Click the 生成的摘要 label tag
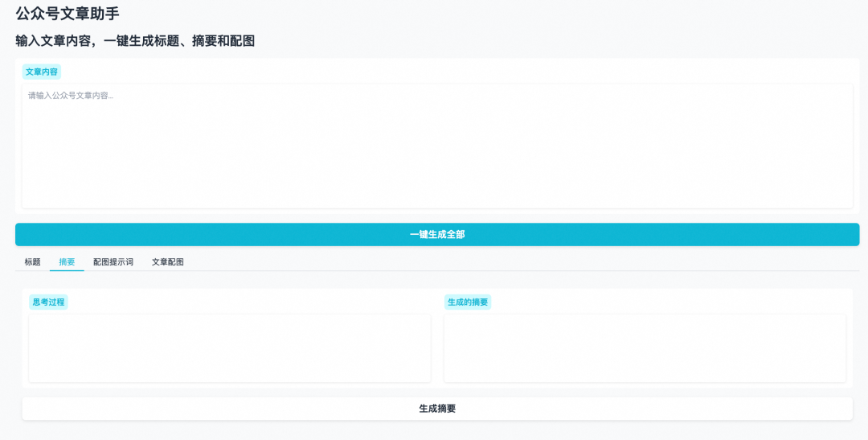Screen dimensions: 868x440 (x=467, y=302)
